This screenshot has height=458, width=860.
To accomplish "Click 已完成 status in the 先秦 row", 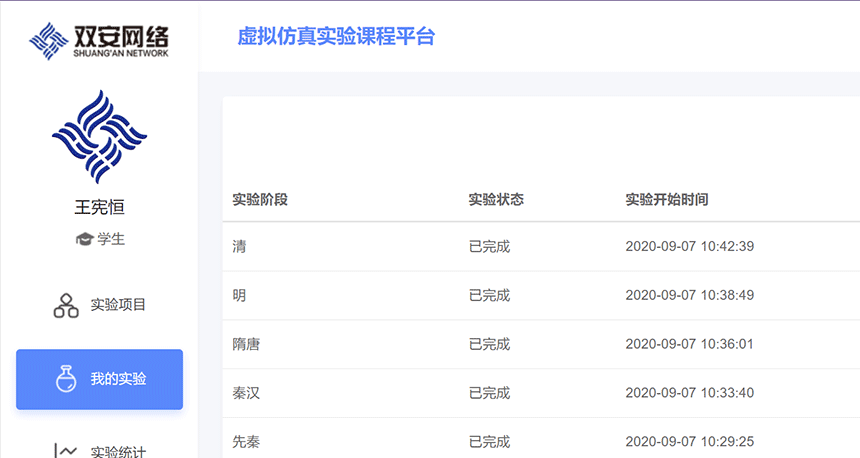I will pos(489,442).
